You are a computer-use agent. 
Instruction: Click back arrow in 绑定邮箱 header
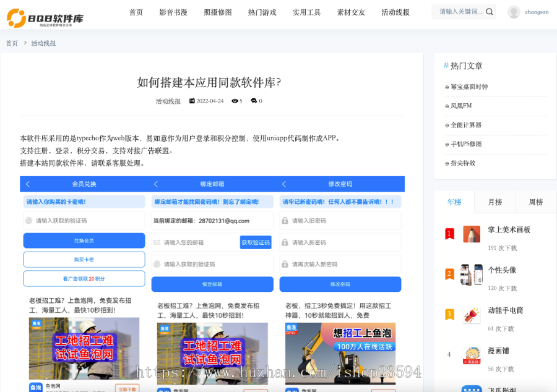[155, 184]
